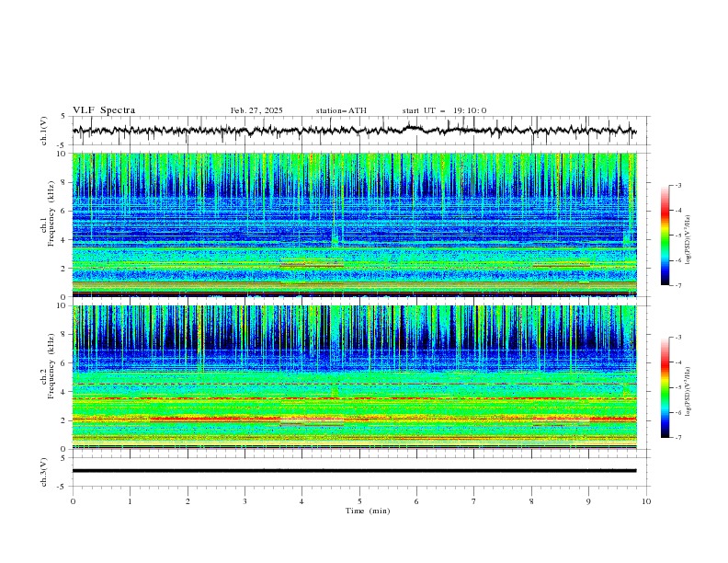Click the "VLF Spectra" plot title
Image resolution: width=728 pixels, height=563 pixels.
(x=104, y=110)
